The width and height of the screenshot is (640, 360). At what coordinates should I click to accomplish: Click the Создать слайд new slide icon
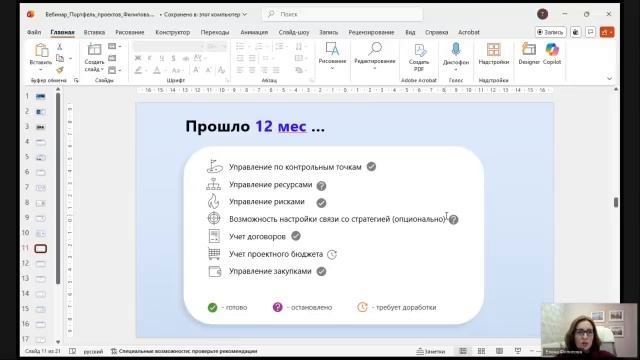[x=94, y=49]
